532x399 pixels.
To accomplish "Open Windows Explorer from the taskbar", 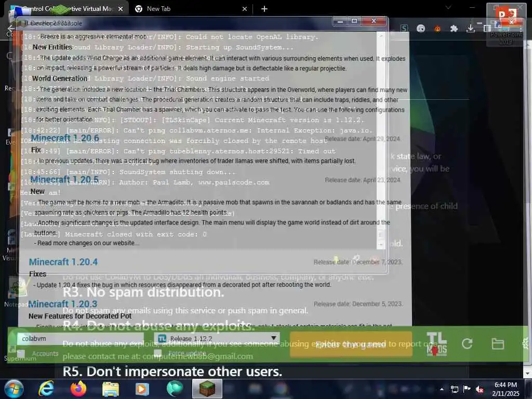I will [x=111, y=389].
